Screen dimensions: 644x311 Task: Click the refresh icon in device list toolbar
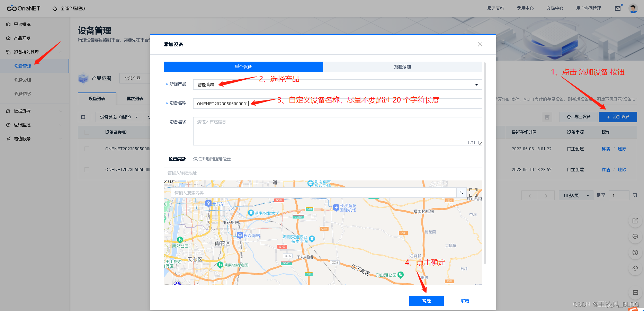point(83,117)
